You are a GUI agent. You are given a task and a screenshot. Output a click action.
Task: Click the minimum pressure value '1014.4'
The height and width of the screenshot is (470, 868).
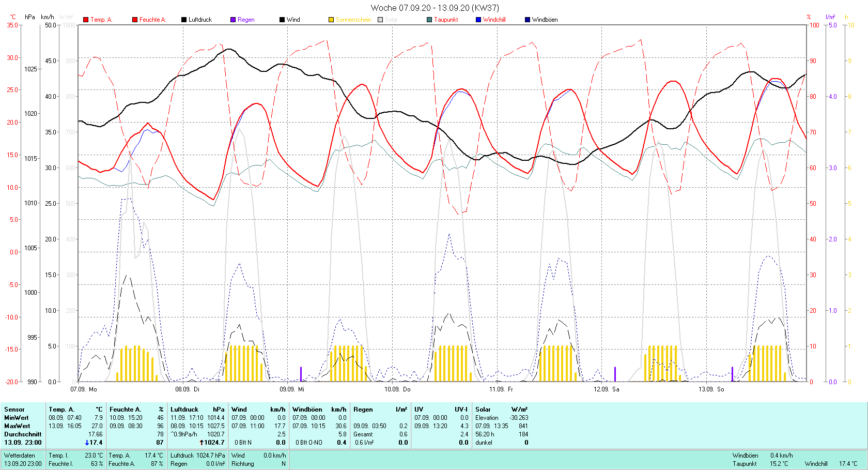pos(216,418)
